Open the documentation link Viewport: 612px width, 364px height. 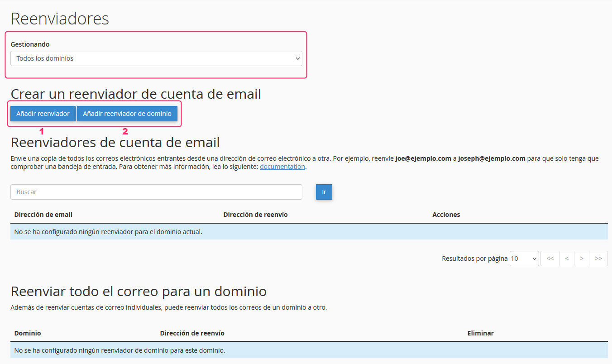point(282,167)
